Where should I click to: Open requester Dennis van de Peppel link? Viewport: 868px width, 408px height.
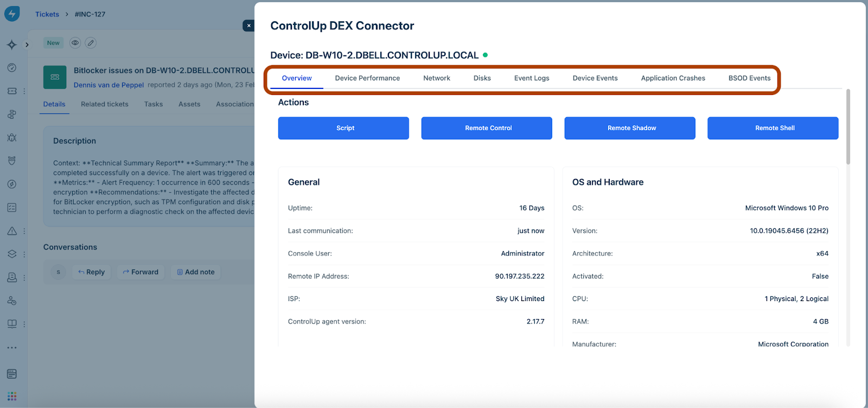pos(108,85)
